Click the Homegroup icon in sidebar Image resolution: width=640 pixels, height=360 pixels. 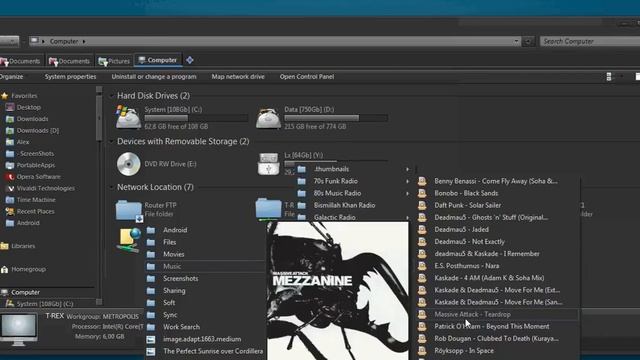[x=4, y=269]
